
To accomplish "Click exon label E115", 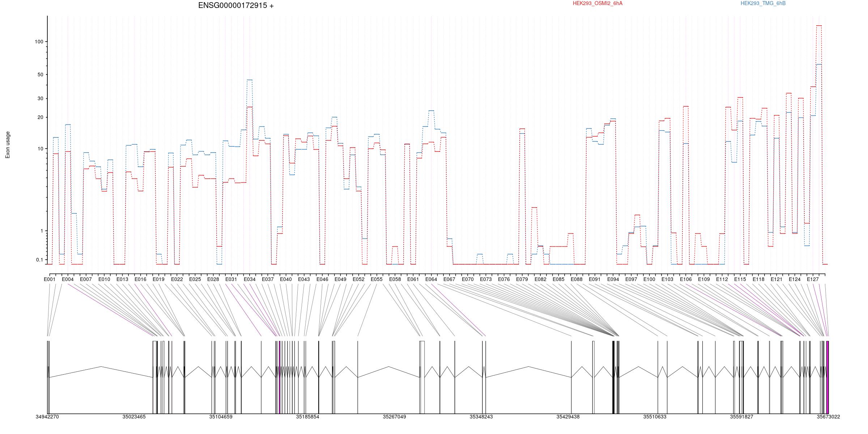I will coord(740,279).
